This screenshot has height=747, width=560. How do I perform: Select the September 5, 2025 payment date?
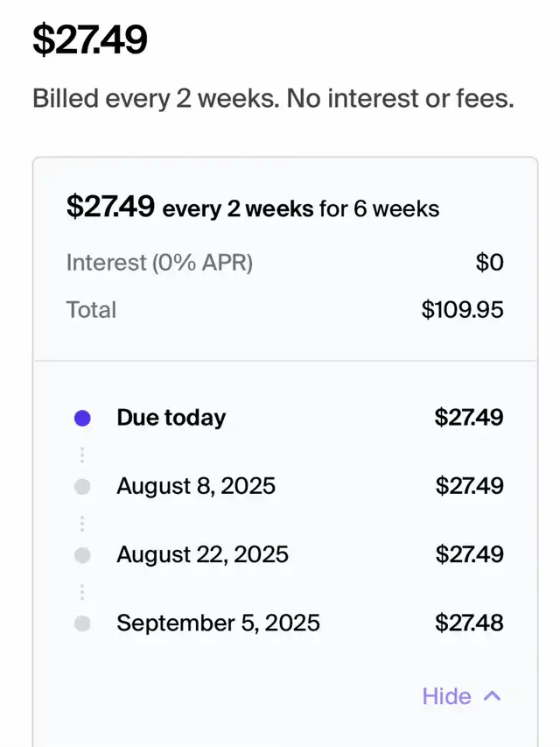(218, 624)
